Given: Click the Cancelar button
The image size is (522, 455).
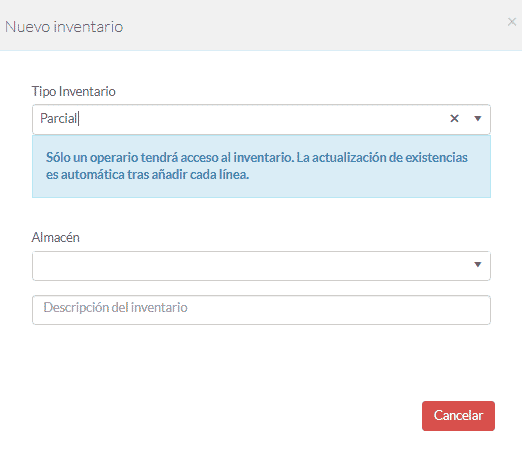Looking at the screenshot, I should pyautogui.click(x=458, y=416).
